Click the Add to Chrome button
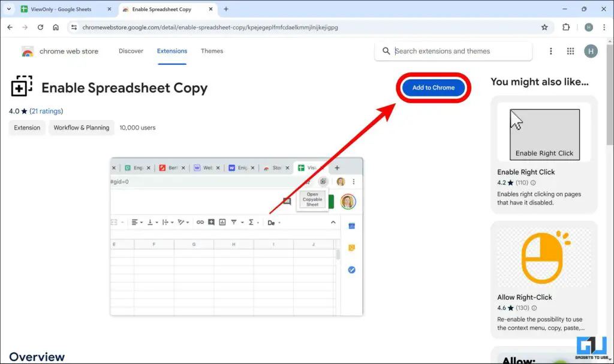 tap(433, 88)
